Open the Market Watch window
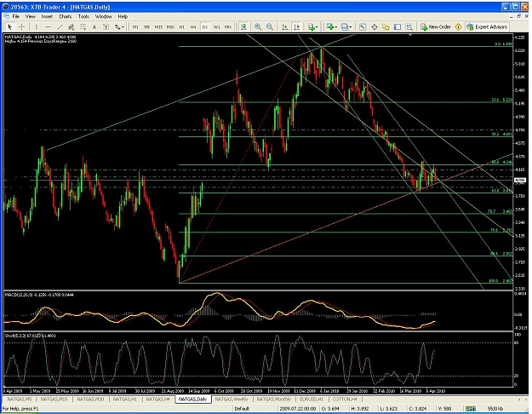 click(363, 26)
